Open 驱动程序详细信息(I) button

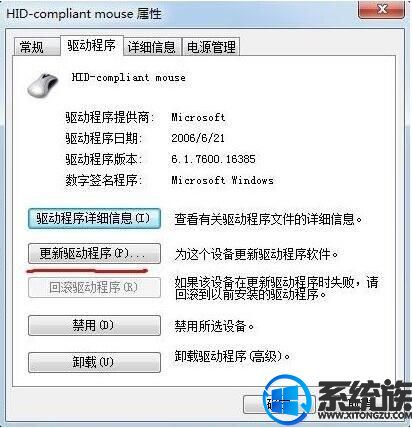tap(94, 219)
